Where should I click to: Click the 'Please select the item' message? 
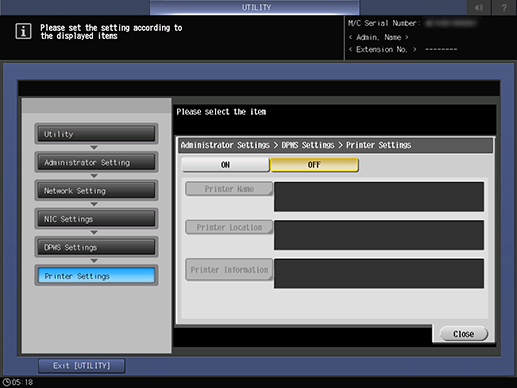pyautogui.click(x=221, y=112)
